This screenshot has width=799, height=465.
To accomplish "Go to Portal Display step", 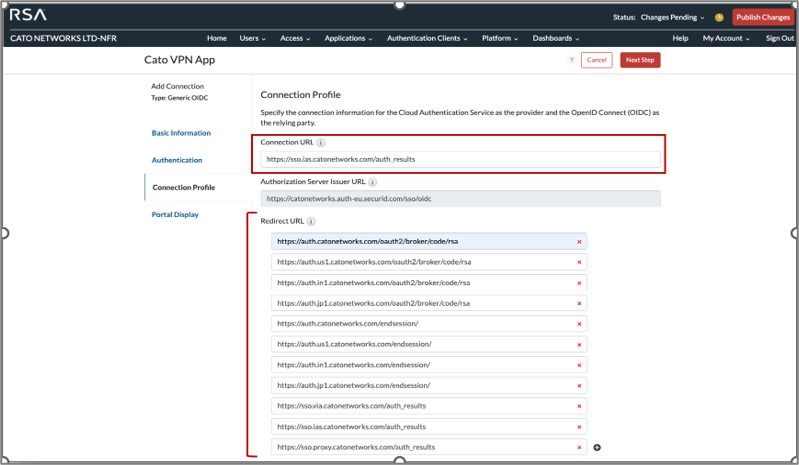I will (175, 214).
